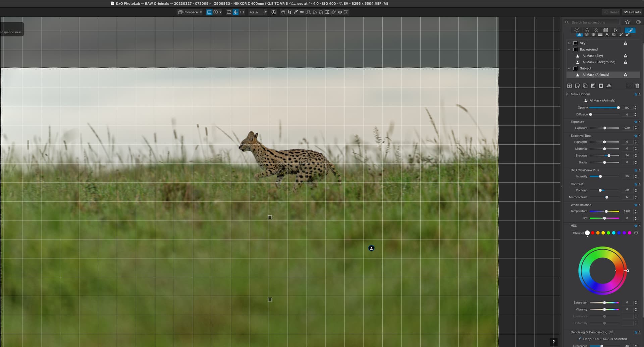
Task: Toggle active corrections switch near search
Action: click(x=638, y=22)
